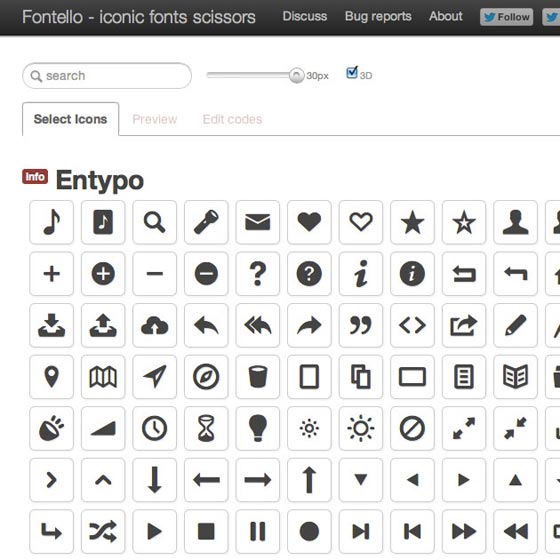Screen dimensions: 560x560
Task: Choose the open book icon
Action: [515, 377]
